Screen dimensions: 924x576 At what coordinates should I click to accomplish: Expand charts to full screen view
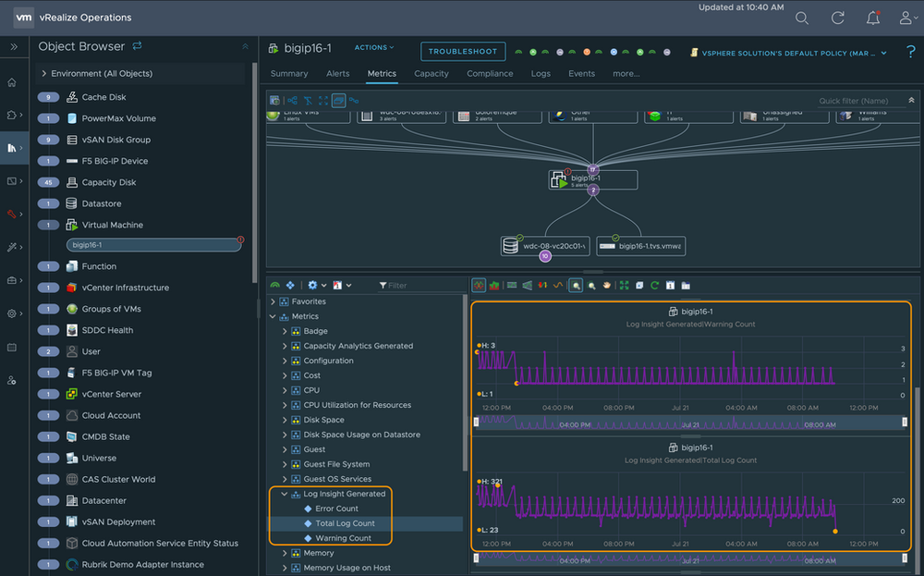tap(624, 286)
